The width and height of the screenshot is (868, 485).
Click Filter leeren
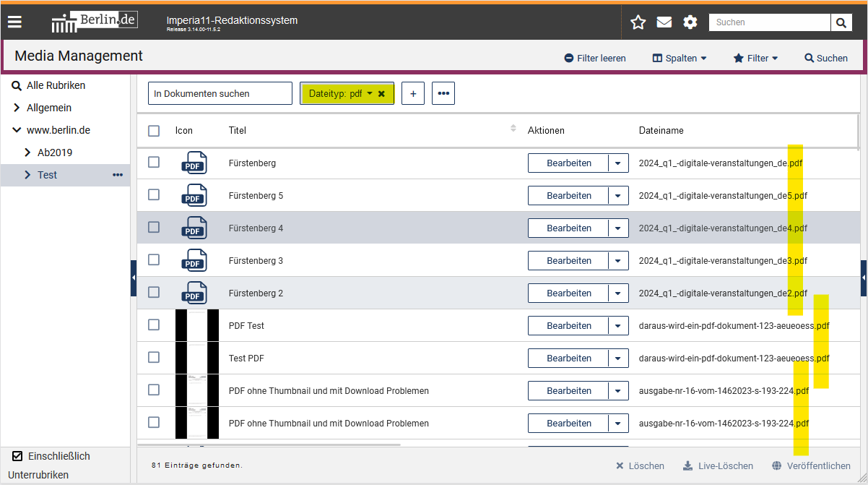pos(595,58)
